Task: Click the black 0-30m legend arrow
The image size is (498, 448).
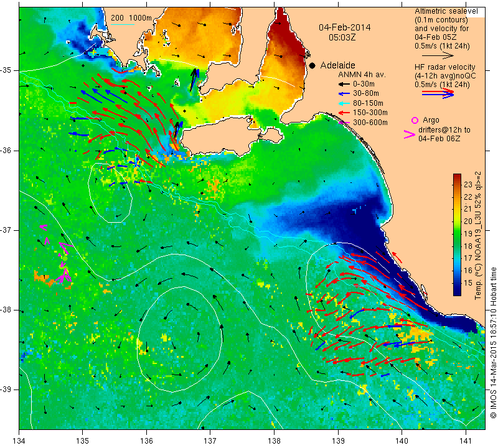Action: (344, 85)
